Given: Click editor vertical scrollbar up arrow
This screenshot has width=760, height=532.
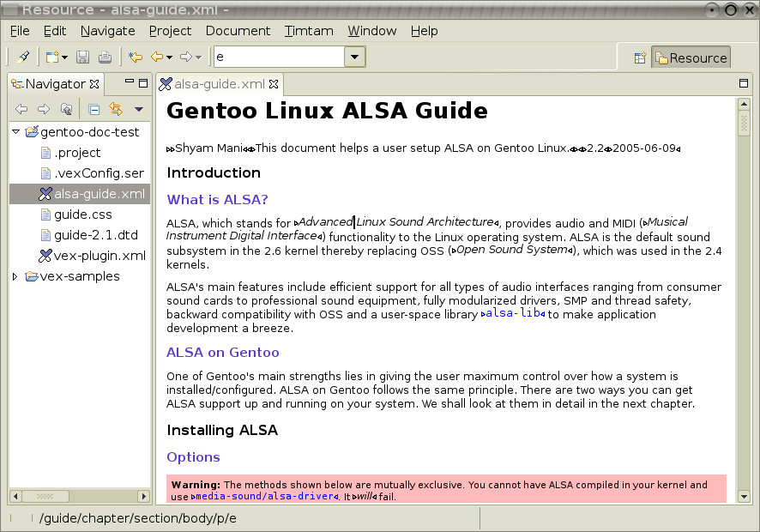Looking at the screenshot, I should [744, 104].
